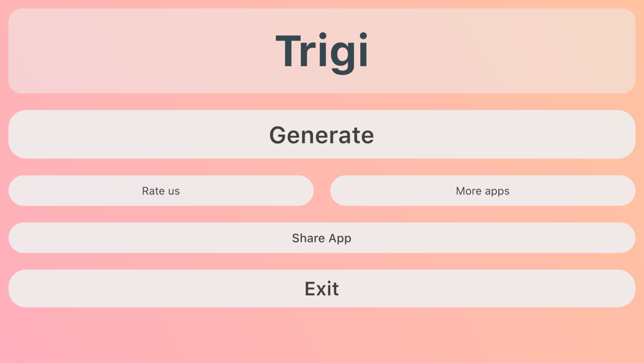
Task: Click the Share App label text
Action: coord(321,239)
